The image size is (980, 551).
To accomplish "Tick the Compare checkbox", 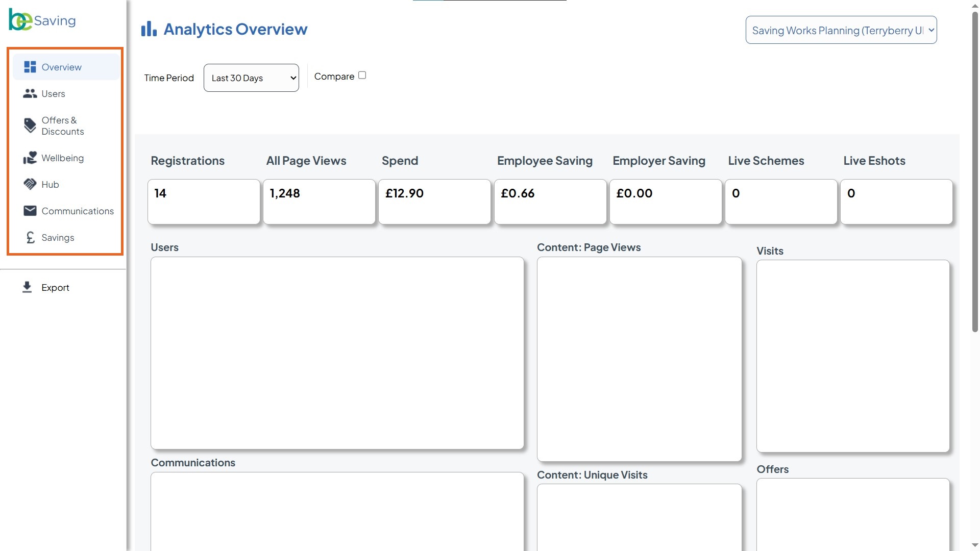I will point(362,75).
